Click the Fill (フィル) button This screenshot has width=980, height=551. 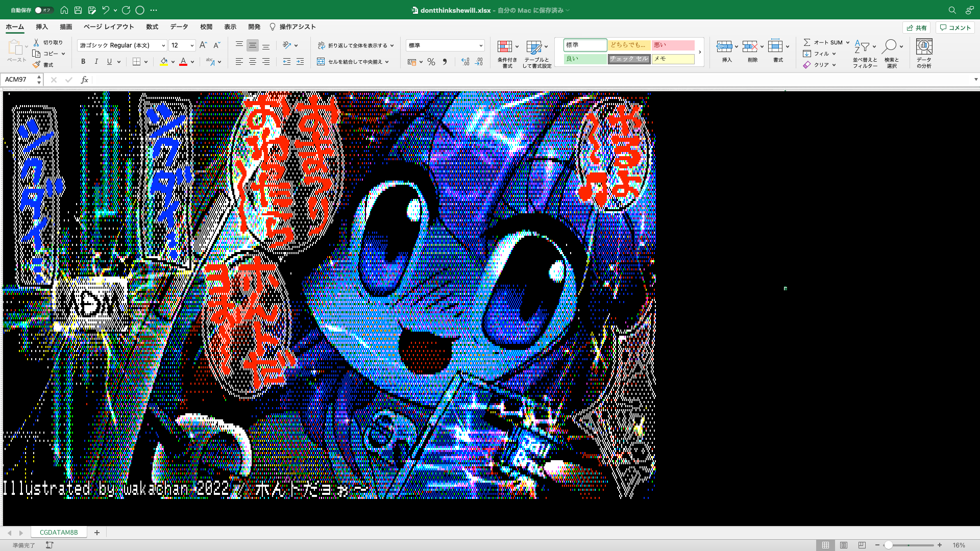817,54
